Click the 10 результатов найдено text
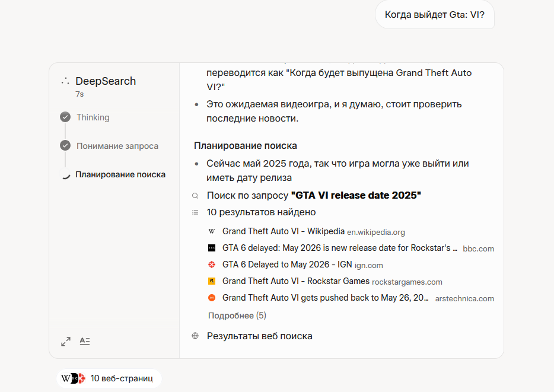554x392 pixels. point(261,212)
